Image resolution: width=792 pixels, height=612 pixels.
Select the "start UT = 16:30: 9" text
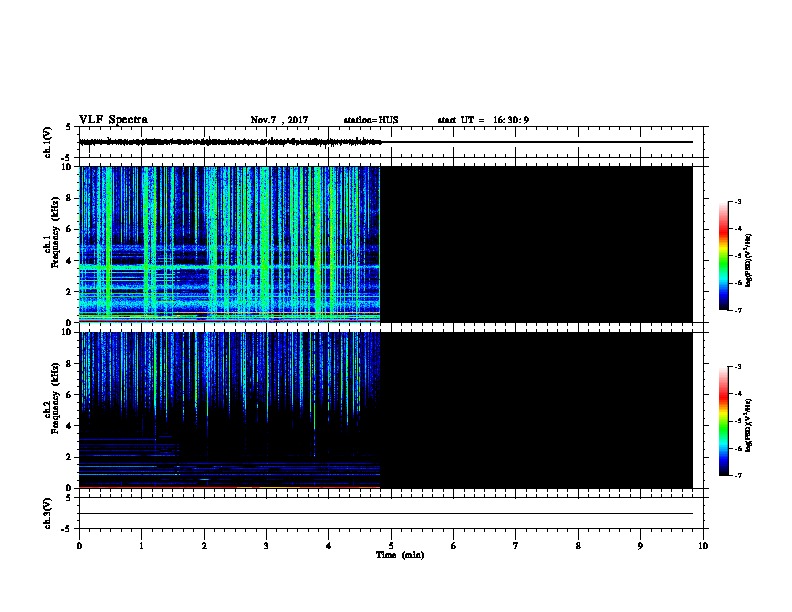pyautogui.click(x=483, y=120)
